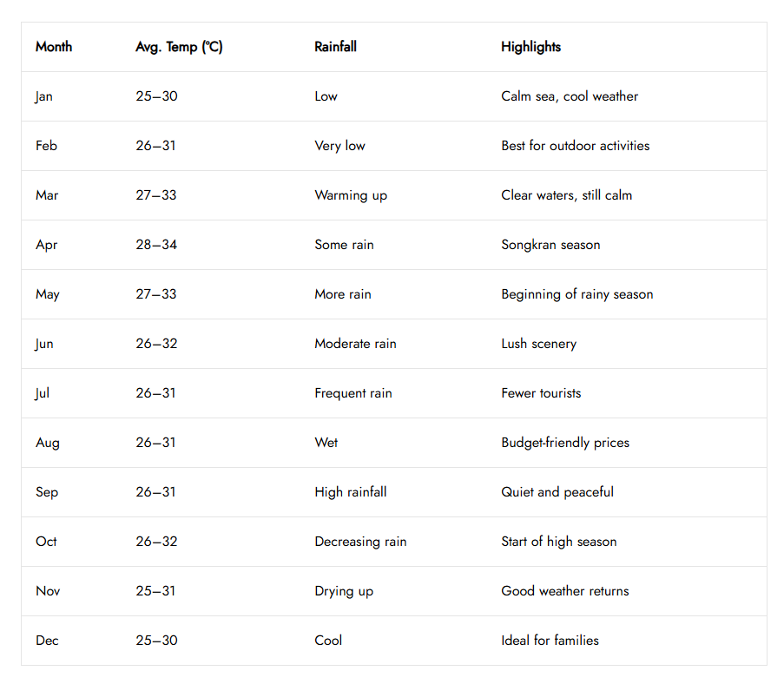Select the Highlights column header
Viewport: 784px width, 684px height.
pyautogui.click(x=530, y=47)
